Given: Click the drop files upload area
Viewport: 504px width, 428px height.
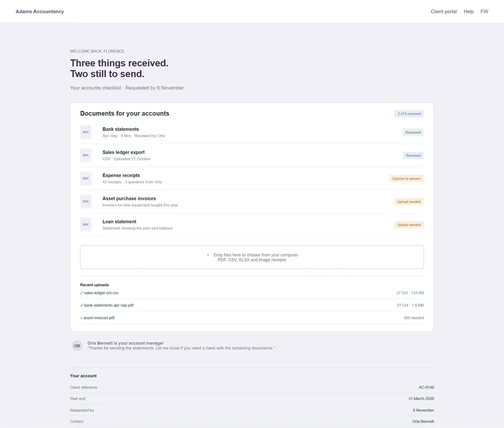Looking at the screenshot, I should 251,257.
